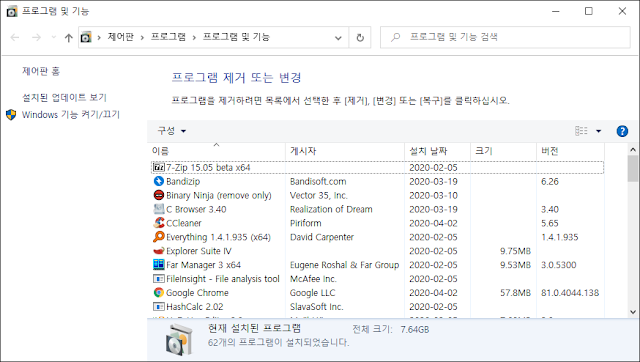The image size is (640, 362).
Task: Click the back navigation arrow
Action: pos(15,38)
